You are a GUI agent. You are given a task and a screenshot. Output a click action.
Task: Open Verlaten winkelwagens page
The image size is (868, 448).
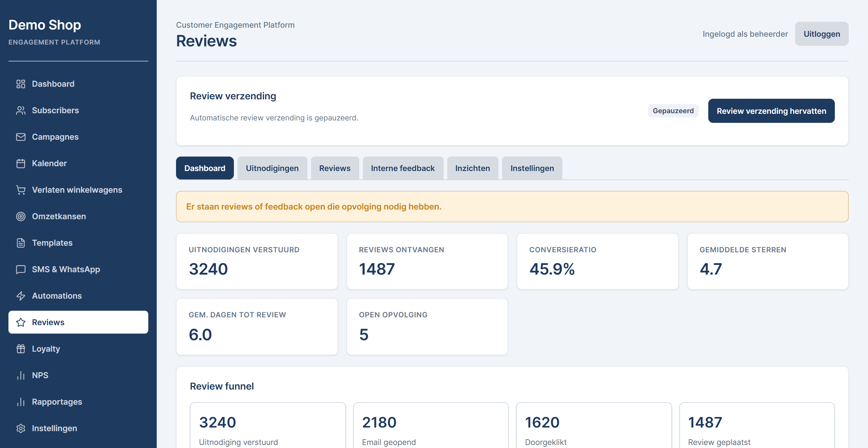tap(78, 190)
